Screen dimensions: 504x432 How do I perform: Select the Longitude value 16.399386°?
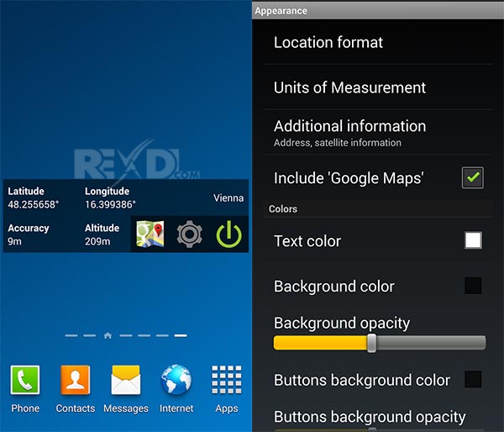(110, 204)
